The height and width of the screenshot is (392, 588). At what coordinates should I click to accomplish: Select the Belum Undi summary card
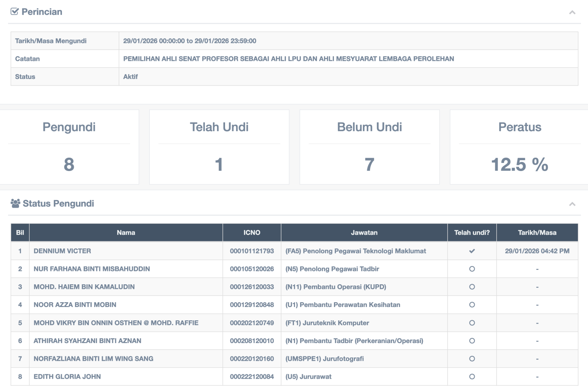click(369, 147)
